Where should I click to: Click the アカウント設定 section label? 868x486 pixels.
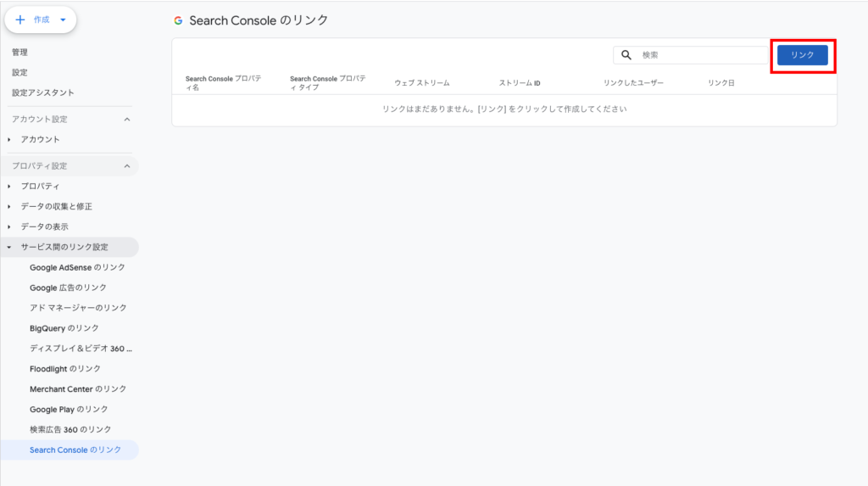(x=40, y=119)
